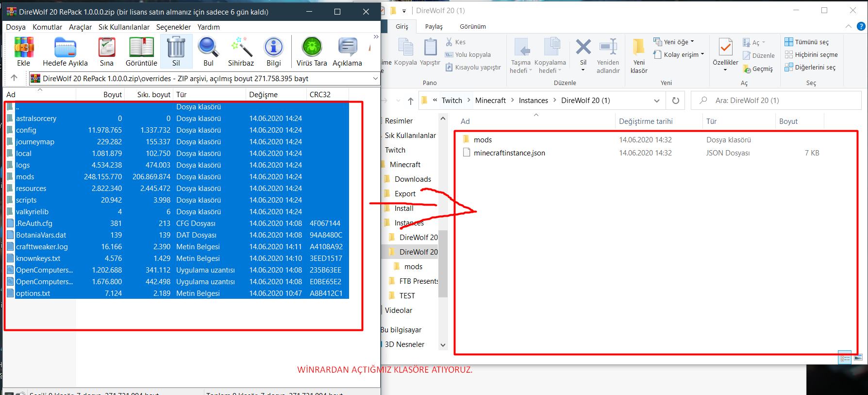The width and height of the screenshot is (868, 395).
Task: Click Minecraft breadcrumb in Explorer address bar
Action: (x=490, y=101)
